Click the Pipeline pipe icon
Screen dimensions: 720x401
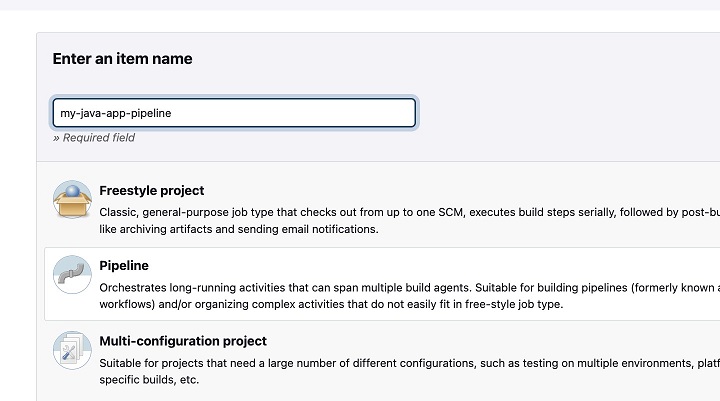pyautogui.click(x=72, y=275)
